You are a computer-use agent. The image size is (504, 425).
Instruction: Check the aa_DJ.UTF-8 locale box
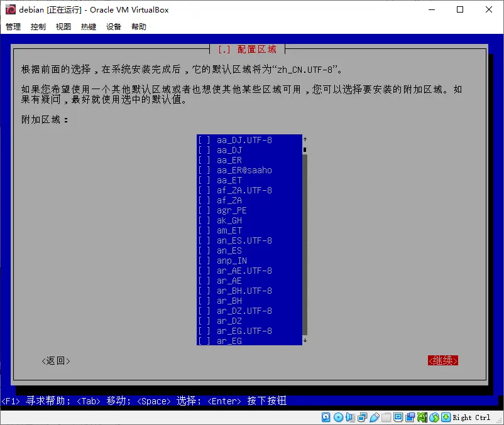point(204,140)
